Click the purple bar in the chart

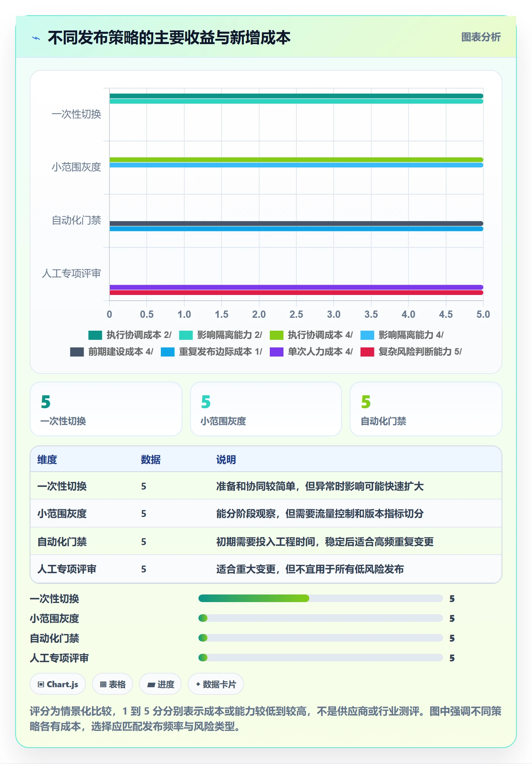pyautogui.click(x=296, y=287)
